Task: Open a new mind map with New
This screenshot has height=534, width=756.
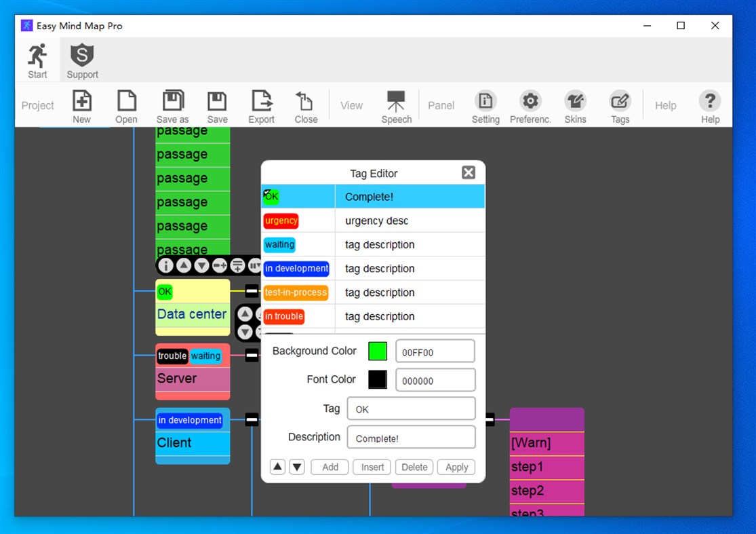Action: coord(81,105)
